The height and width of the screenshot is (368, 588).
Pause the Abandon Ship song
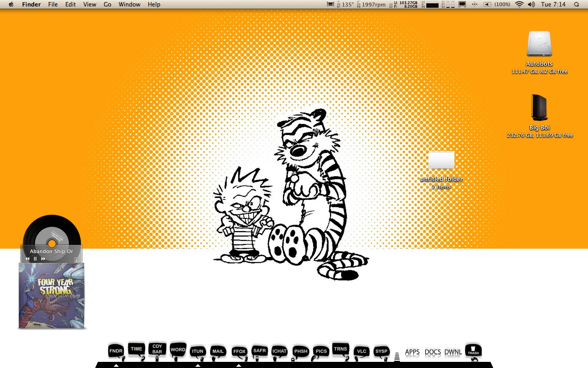point(35,259)
